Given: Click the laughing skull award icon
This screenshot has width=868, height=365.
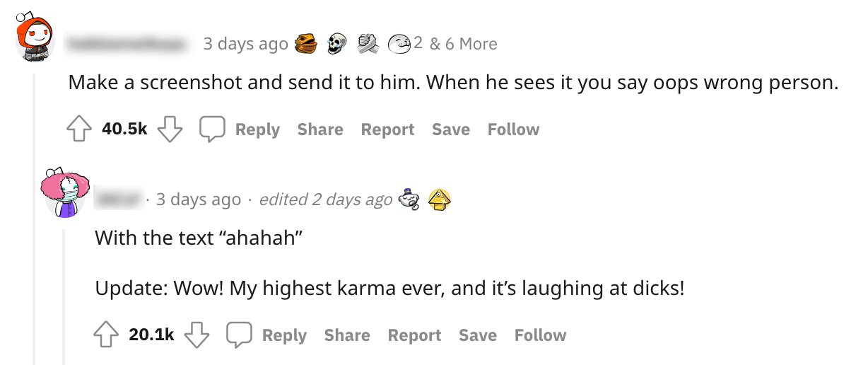Looking at the screenshot, I should [x=336, y=45].
